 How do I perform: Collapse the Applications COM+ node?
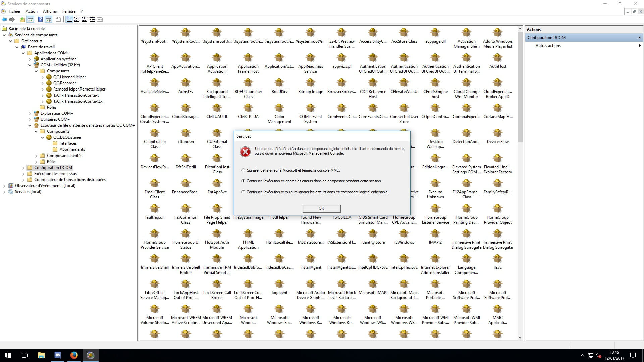click(x=23, y=53)
